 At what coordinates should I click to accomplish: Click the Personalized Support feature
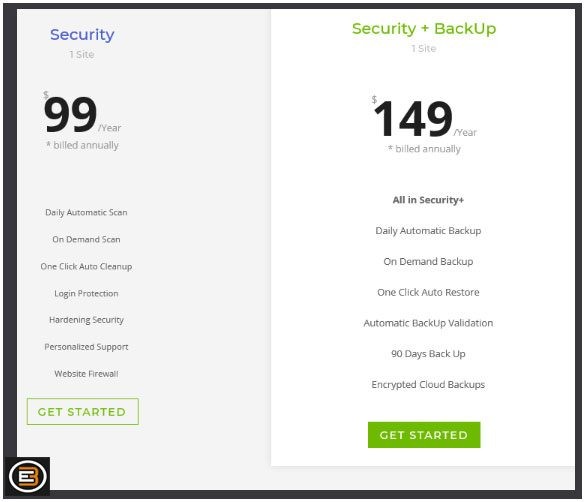pos(86,347)
